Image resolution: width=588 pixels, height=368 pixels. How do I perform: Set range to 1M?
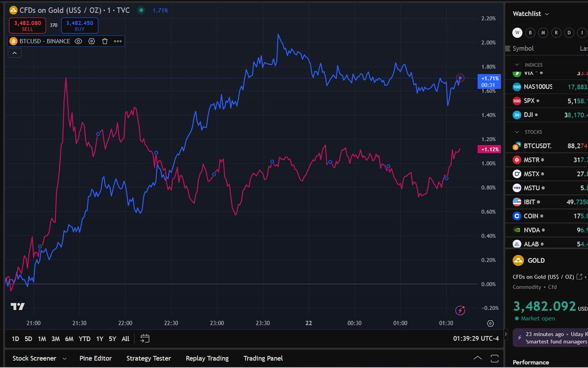[42, 339]
